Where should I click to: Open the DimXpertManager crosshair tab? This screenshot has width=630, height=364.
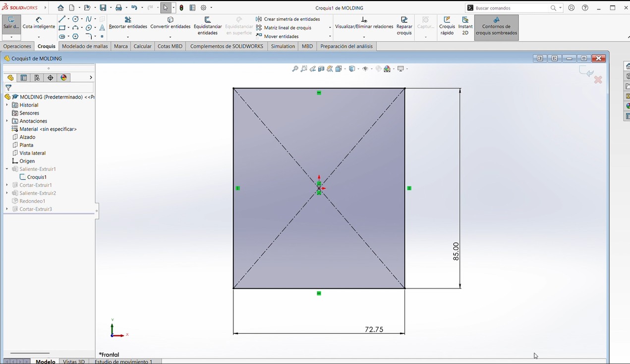tap(50, 78)
